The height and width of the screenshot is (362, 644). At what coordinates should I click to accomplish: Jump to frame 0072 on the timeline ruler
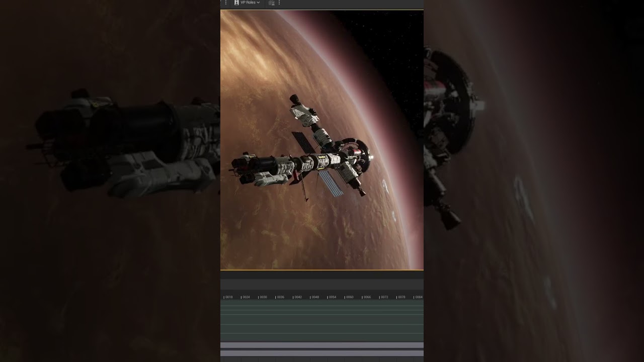384,297
